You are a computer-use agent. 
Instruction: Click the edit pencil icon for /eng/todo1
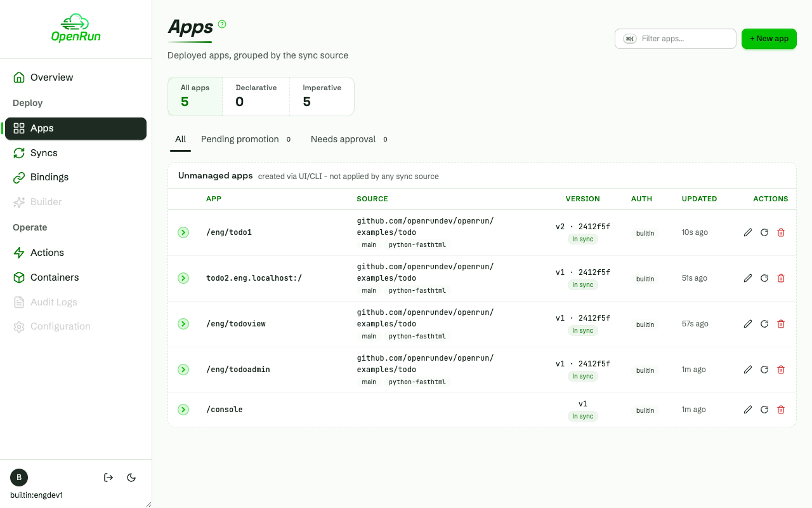point(748,232)
